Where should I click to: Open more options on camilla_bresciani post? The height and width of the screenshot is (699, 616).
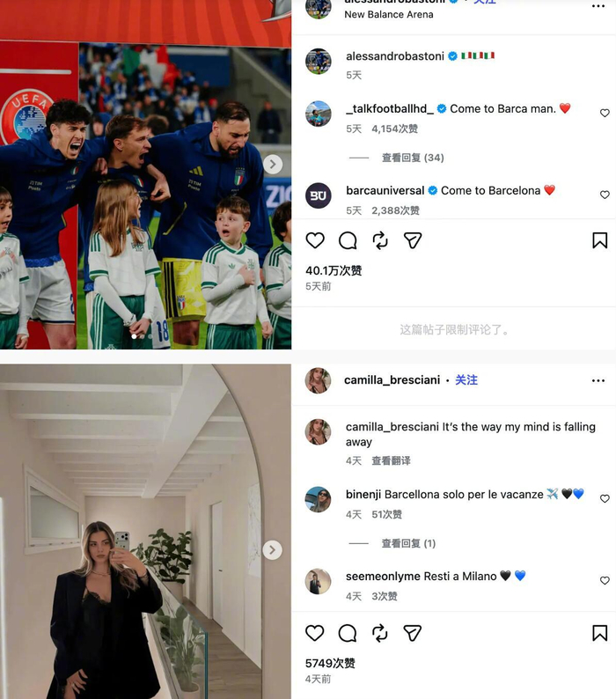598,380
